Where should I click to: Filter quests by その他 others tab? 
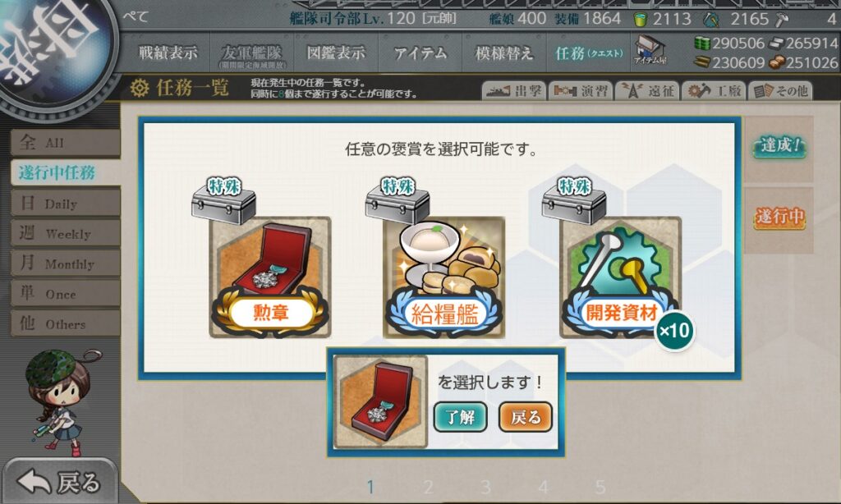(x=780, y=91)
